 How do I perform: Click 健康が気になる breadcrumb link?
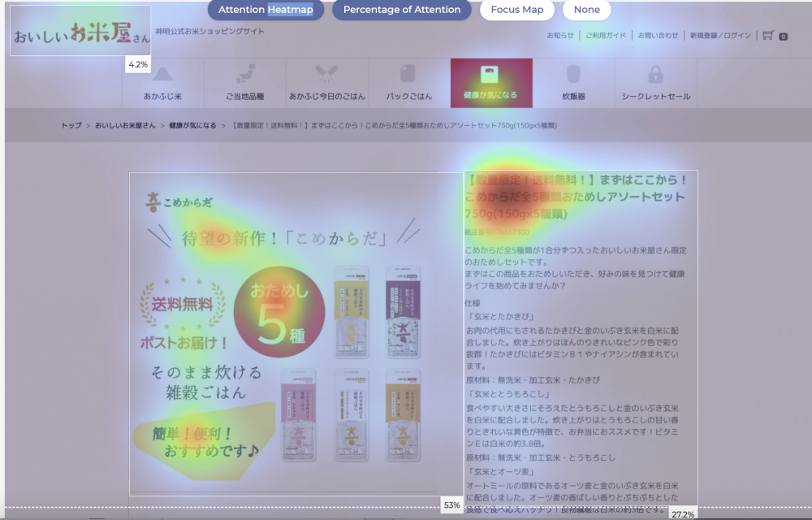tap(192, 126)
